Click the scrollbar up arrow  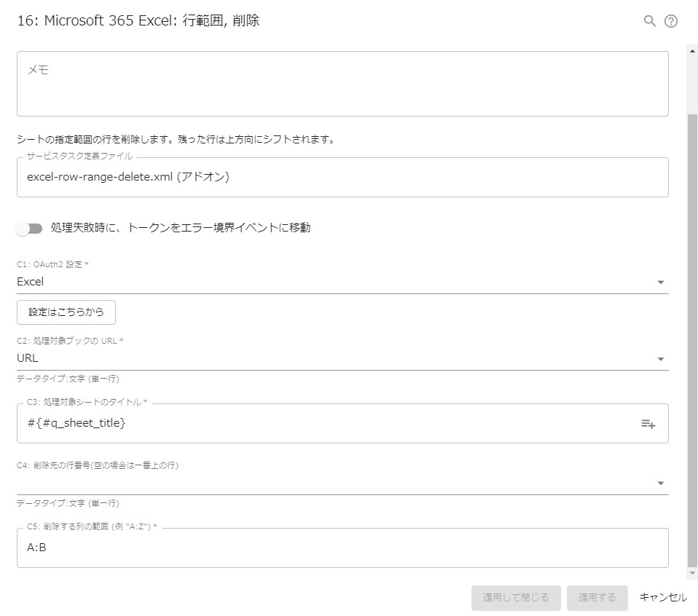pos(692,52)
